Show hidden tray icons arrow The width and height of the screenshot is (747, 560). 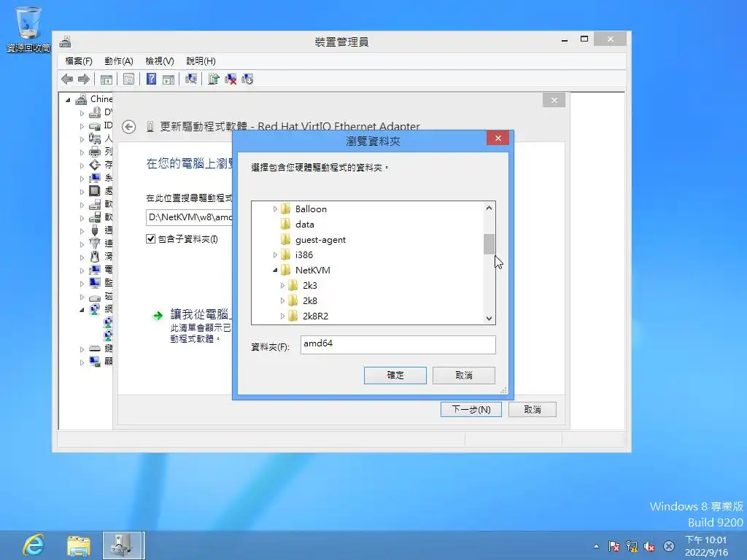pyautogui.click(x=596, y=546)
